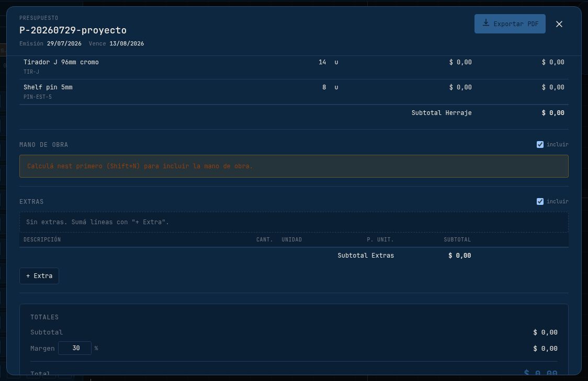Click the TOTALES heading
This screenshot has height=381, width=588.
point(44,317)
